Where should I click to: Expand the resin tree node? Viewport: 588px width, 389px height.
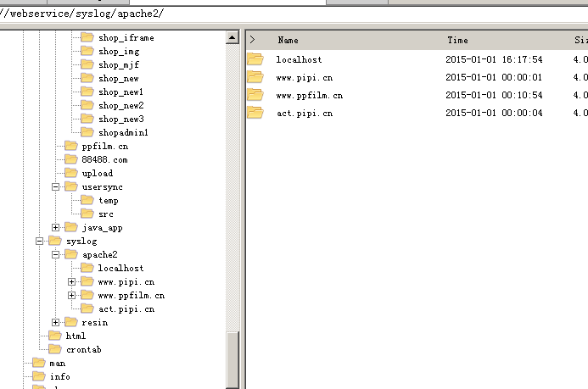point(55,322)
